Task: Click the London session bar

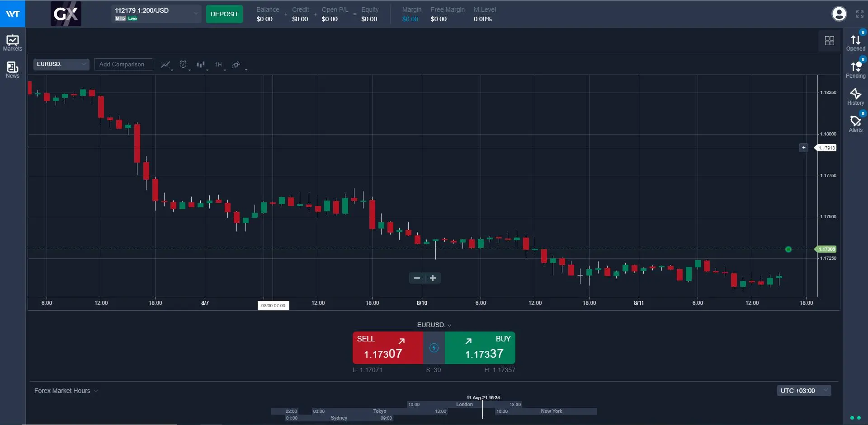Action: (464, 404)
